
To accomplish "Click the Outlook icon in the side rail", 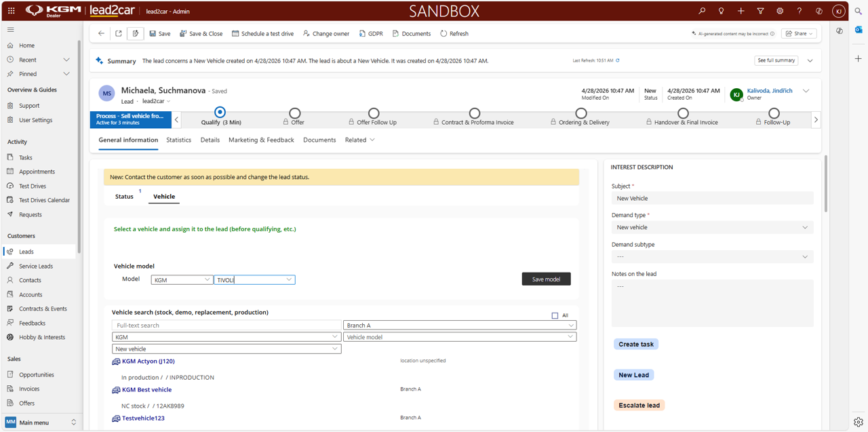I will [859, 30].
